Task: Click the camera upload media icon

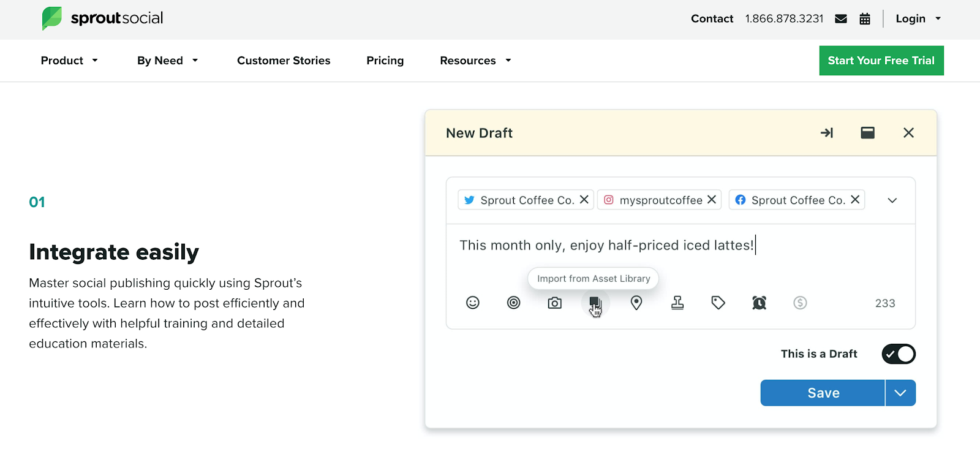Action: click(x=554, y=303)
